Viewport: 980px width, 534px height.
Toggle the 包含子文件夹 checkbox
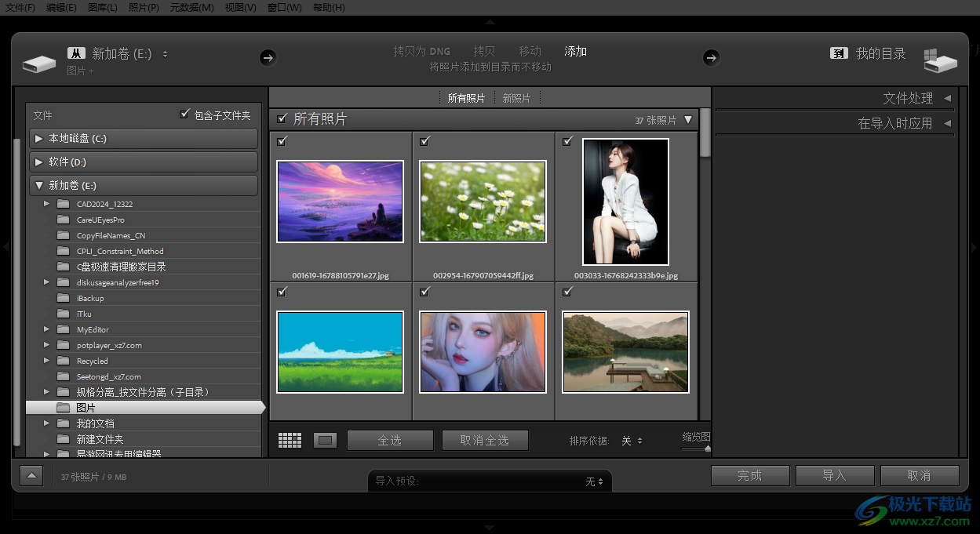[x=185, y=114]
